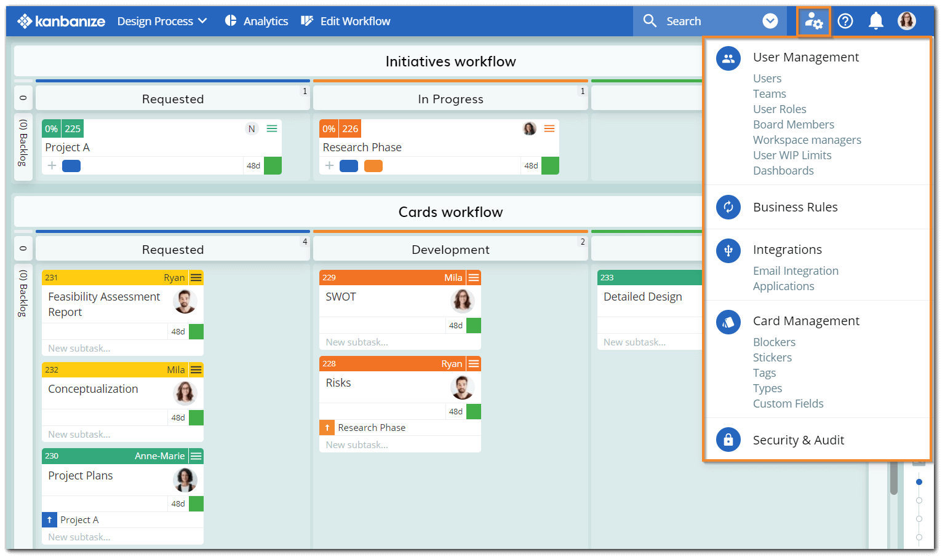Open the Administration gear icon
Image resolution: width=945 pixels, height=560 pixels.
click(x=814, y=20)
